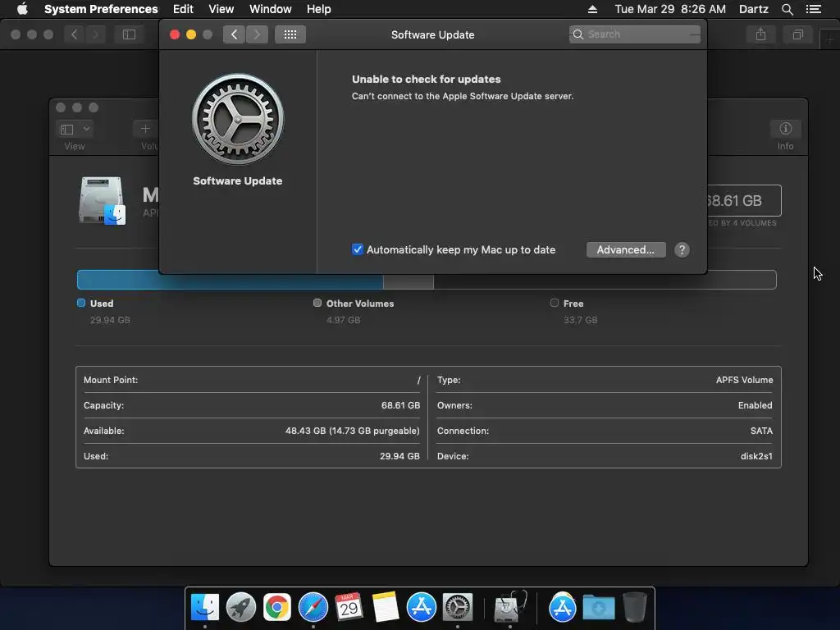Open the View sidebar dropdown in Disk Utility

[x=75, y=129]
